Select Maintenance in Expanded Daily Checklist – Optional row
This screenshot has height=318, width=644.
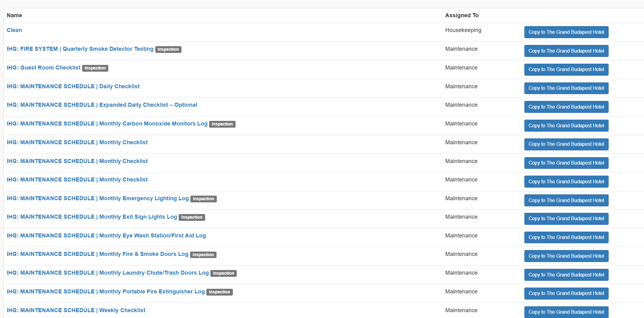[x=461, y=105]
